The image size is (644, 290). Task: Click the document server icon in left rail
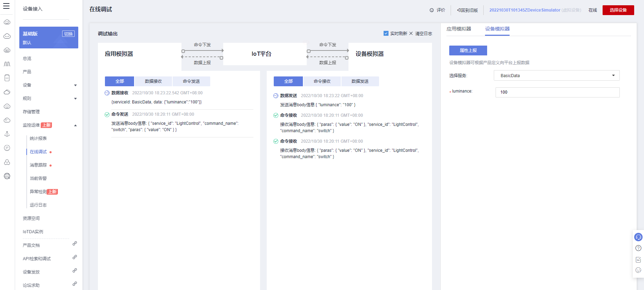(x=7, y=78)
